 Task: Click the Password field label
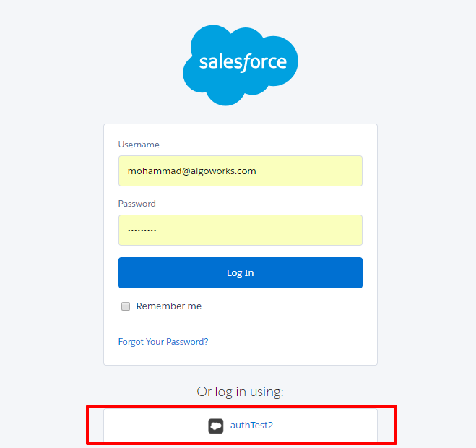point(137,204)
